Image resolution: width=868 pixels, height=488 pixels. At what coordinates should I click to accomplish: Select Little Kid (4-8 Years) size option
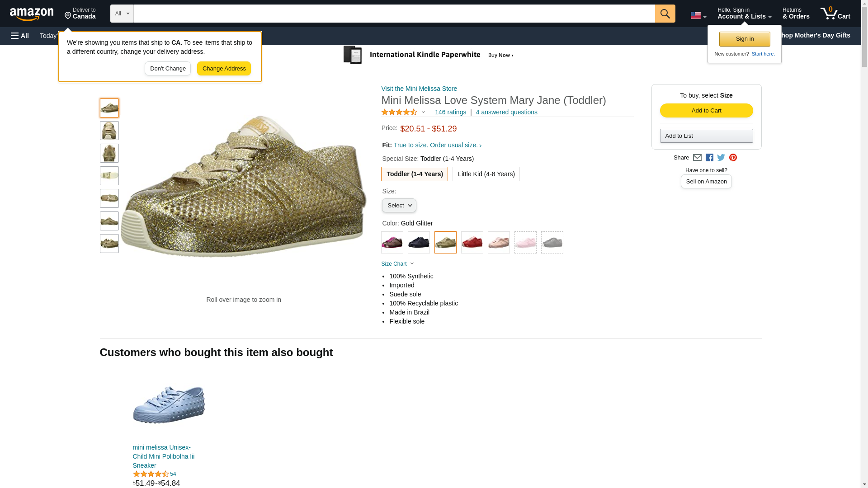tap(486, 174)
